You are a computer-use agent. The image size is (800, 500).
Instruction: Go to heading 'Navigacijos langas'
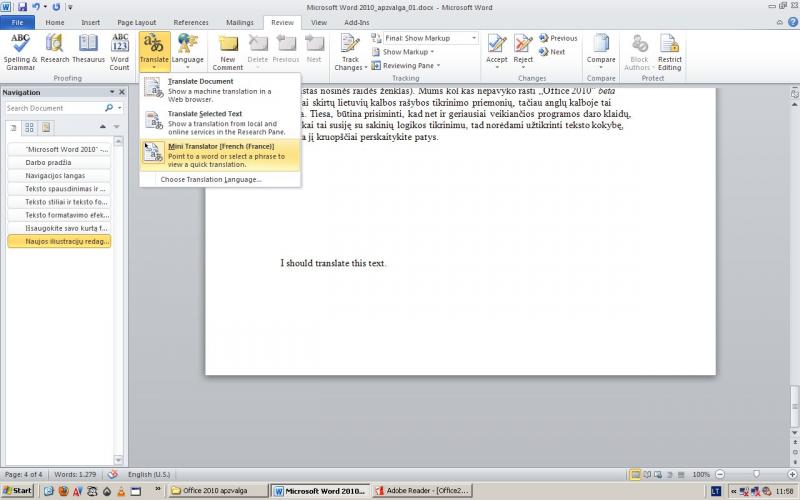[x=59, y=176]
